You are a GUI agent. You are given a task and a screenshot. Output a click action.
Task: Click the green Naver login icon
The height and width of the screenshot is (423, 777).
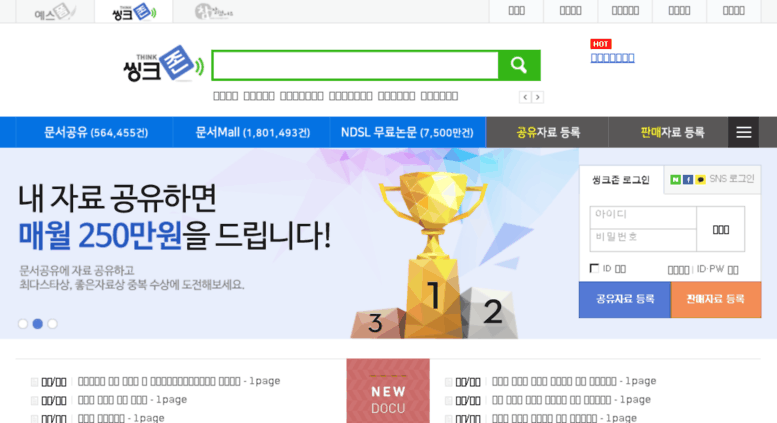(675, 179)
